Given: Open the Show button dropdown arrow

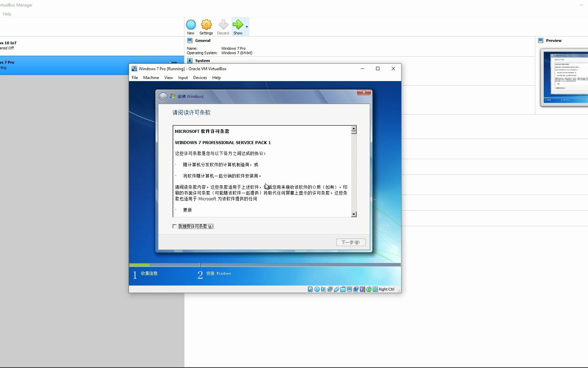Looking at the screenshot, I should point(246,27).
